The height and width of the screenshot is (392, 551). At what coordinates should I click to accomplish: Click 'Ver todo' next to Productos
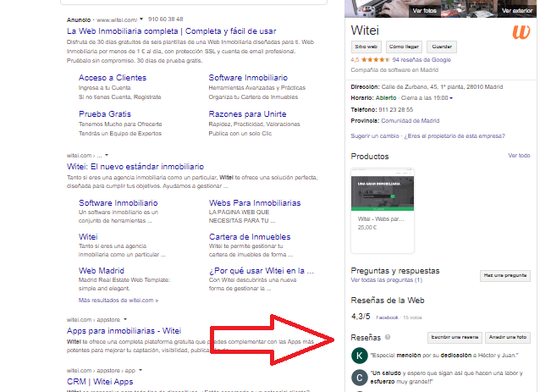pyautogui.click(x=519, y=156)
